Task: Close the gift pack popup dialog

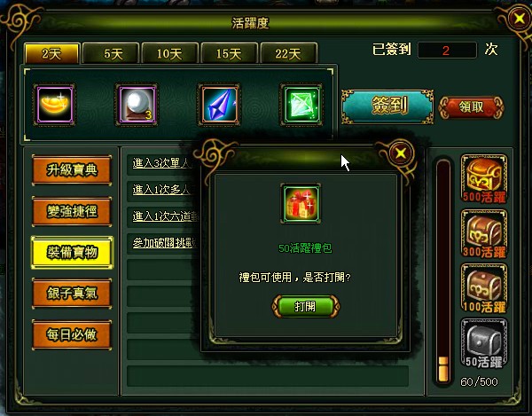Action: [401, 153]
